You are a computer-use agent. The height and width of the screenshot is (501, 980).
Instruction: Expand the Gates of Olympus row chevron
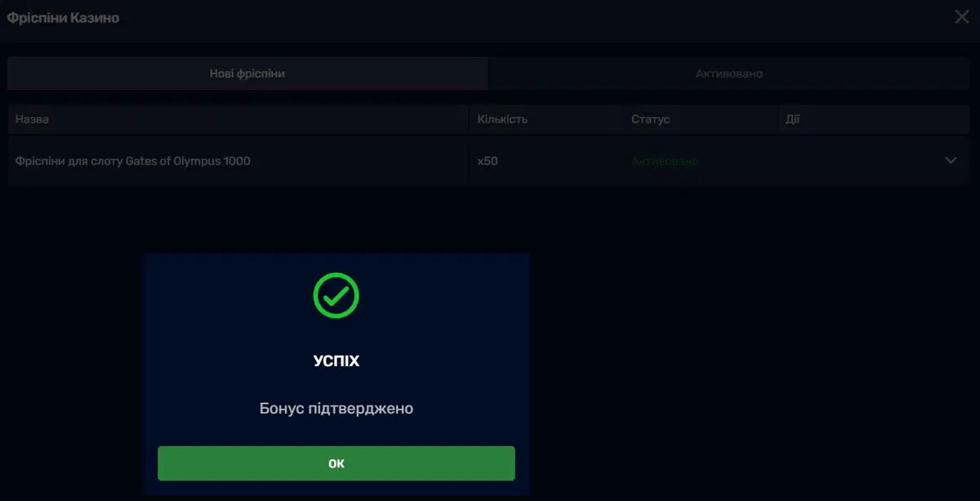point(951,161)
